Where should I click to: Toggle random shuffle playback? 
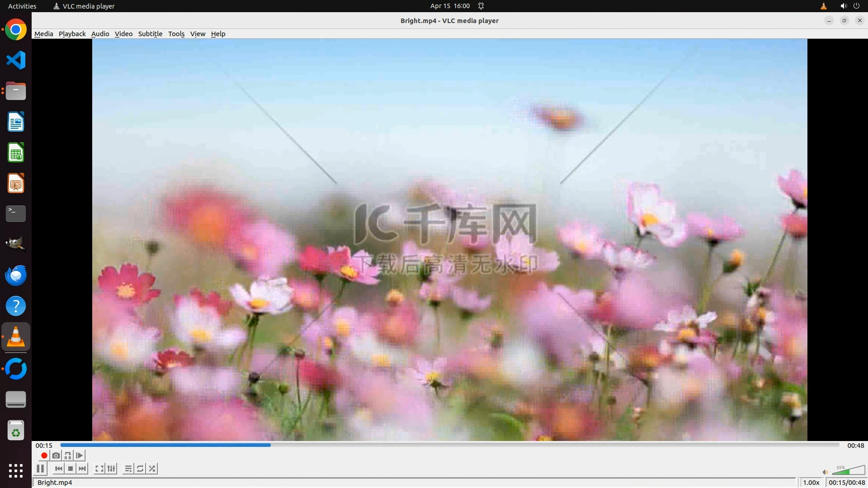click(152, 469)
